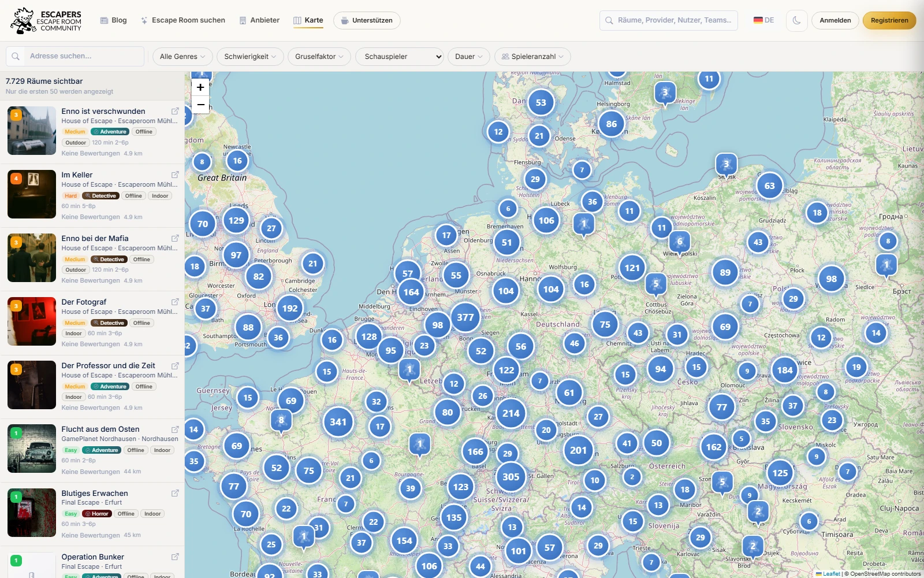Zoom in on the map

[x=200, y=87]
